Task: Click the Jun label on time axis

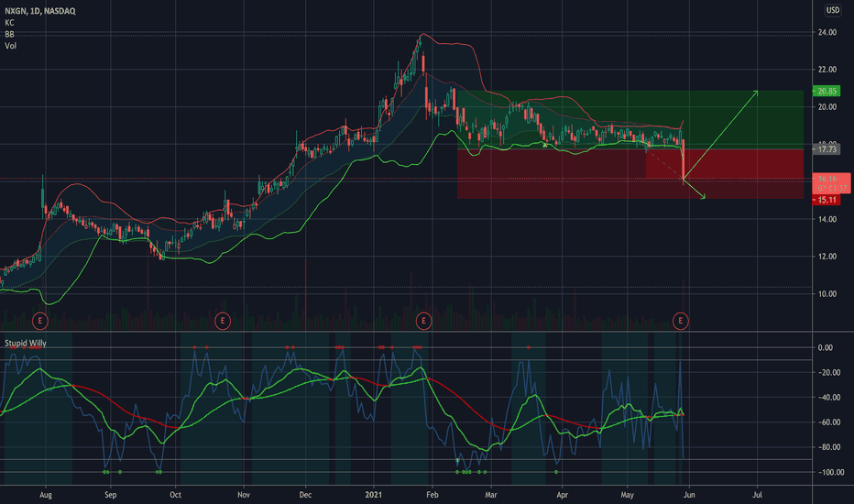Action: click(x=689, y=495)
